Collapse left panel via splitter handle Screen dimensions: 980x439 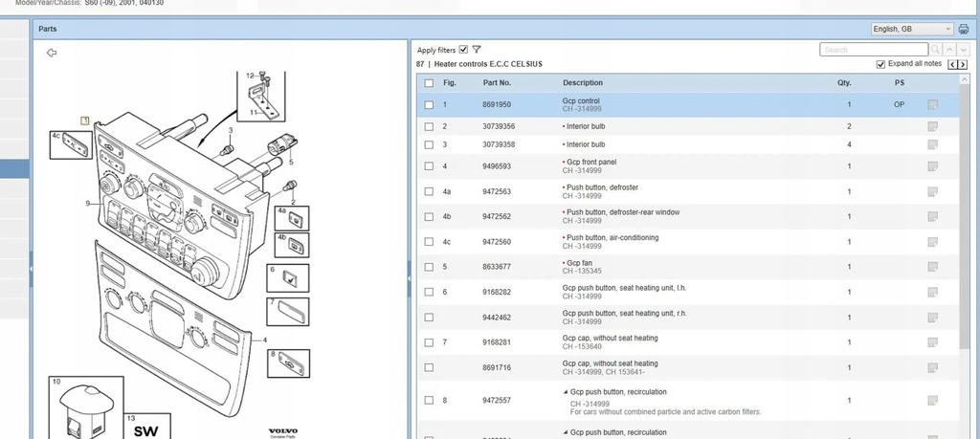pyautogui.click(x=31, y=269)
